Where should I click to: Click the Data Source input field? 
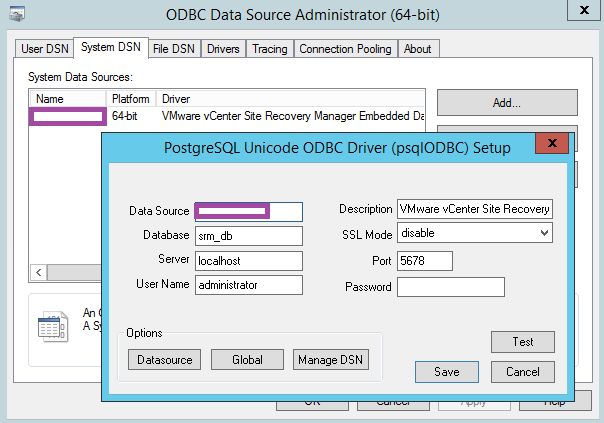pyautogui.click(x=249, y=212)
